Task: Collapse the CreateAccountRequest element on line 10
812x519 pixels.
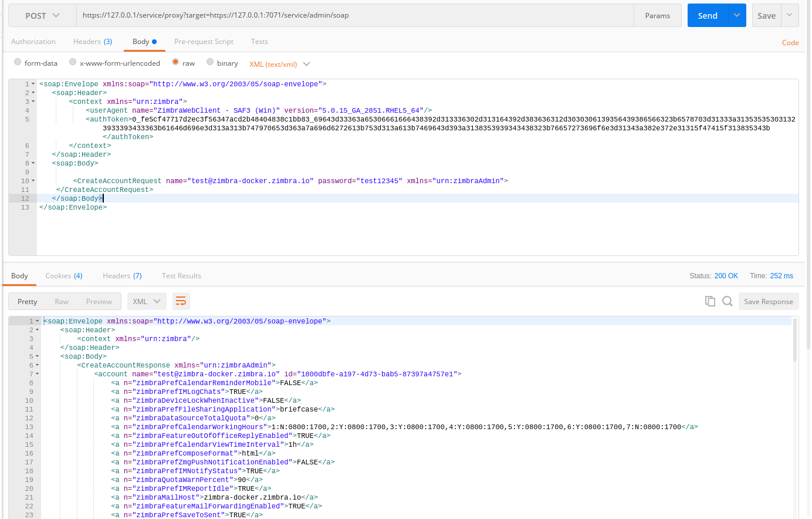Action: [32, 180]
